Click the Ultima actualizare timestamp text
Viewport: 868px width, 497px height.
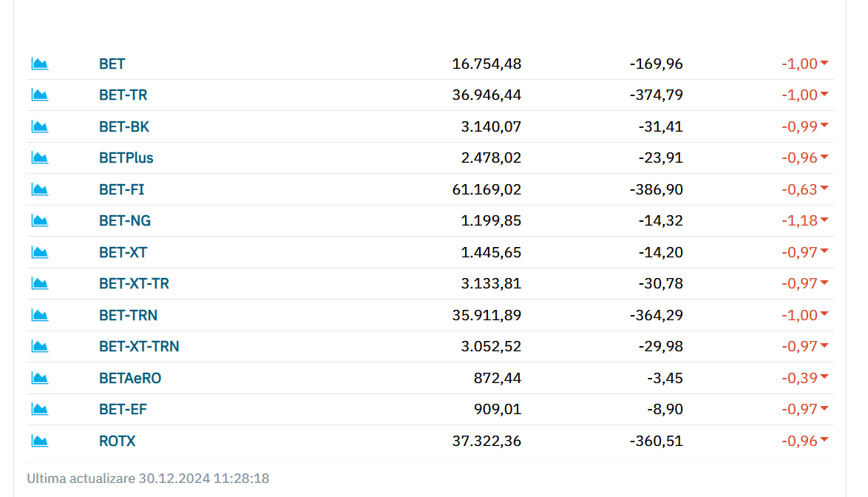pos(148,479)
